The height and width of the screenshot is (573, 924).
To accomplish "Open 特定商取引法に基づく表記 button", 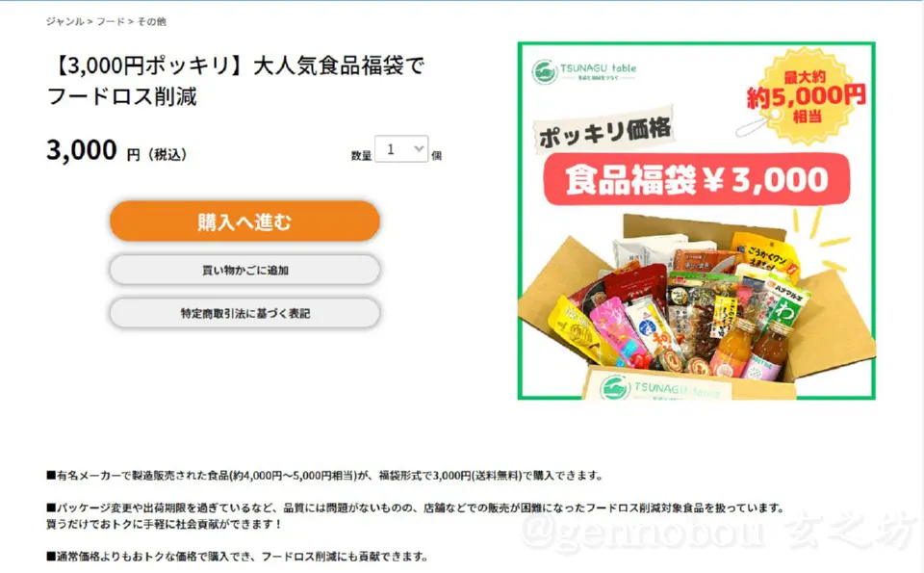I will click(244, 313).
